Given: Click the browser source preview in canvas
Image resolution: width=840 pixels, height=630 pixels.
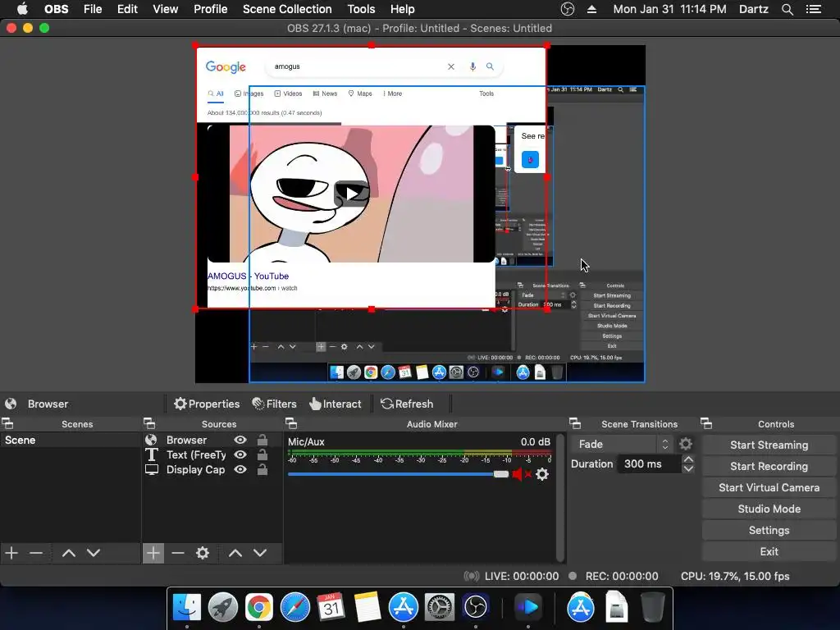Looking at the screenshot, I should [x=371, y=177].
